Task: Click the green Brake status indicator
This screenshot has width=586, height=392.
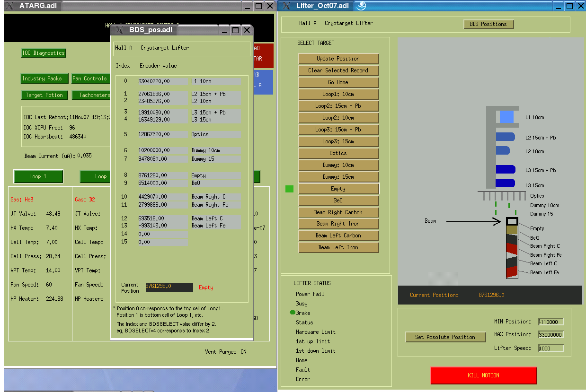Action: tap(293, 313)
